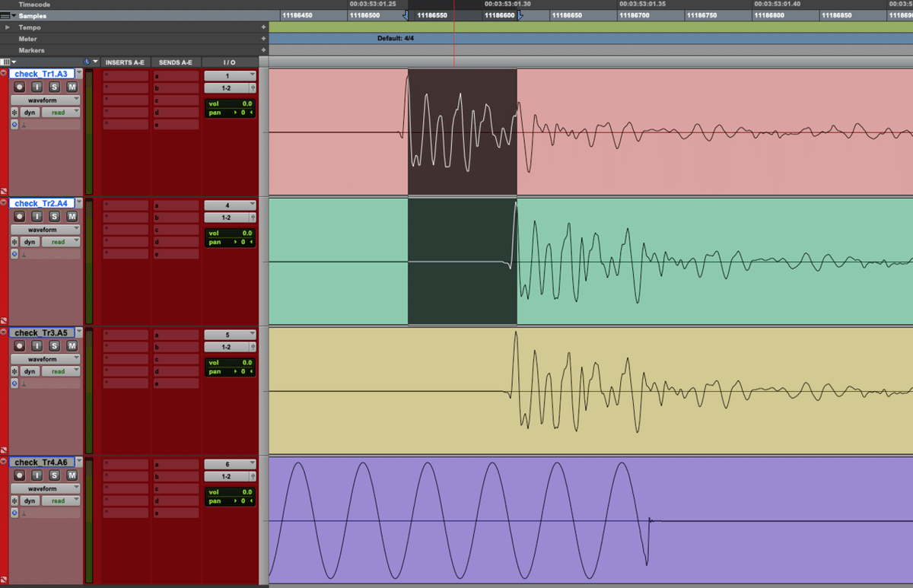Open waveform track view selector on check_Tr3.A5

pyautogui.click(x=45, y=358)
